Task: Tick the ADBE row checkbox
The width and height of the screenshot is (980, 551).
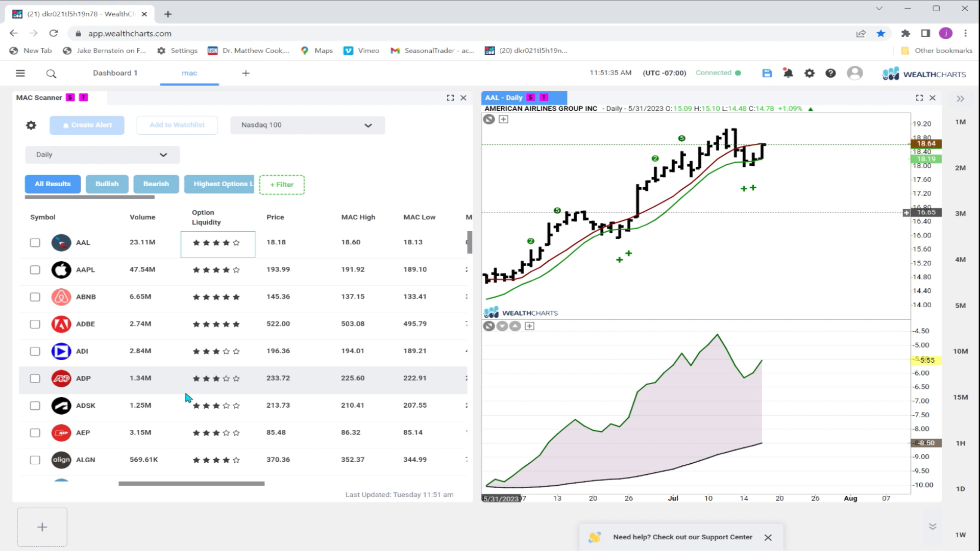Action: (35, 324)
